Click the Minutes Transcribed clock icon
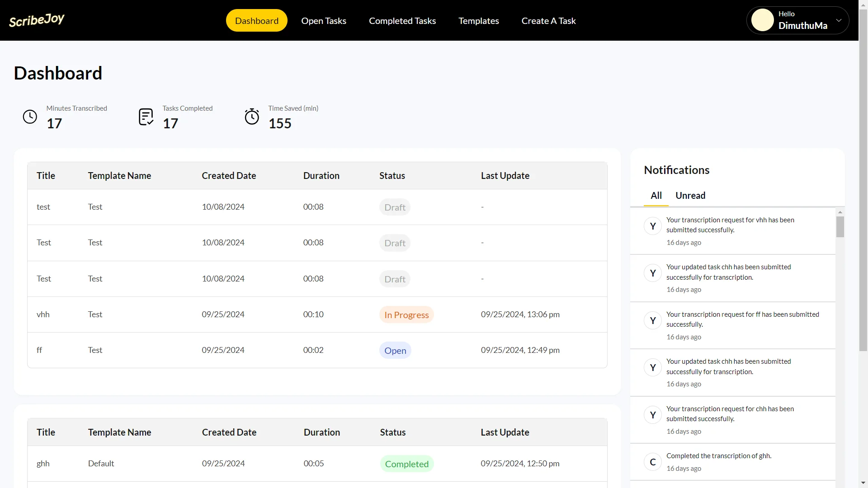868x488 pixels. tap(30, 117)
